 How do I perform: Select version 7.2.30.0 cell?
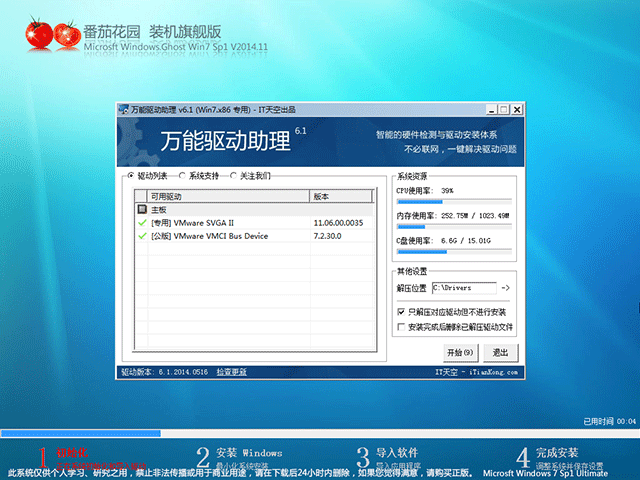point(327,236)
